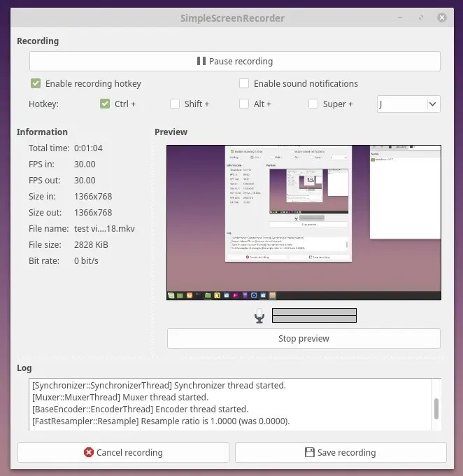The image size is (463, 476).
Task: Click the Resample ratio log line
Action: coord(161,421)
